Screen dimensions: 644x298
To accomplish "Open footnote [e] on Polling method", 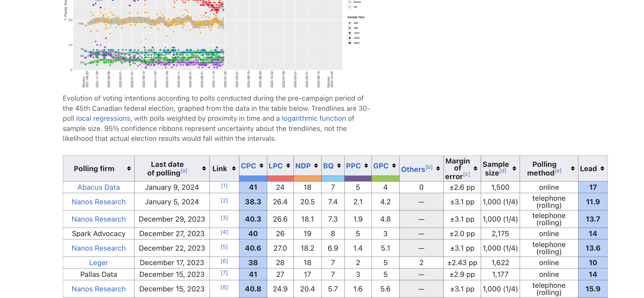I will (558, 171).
